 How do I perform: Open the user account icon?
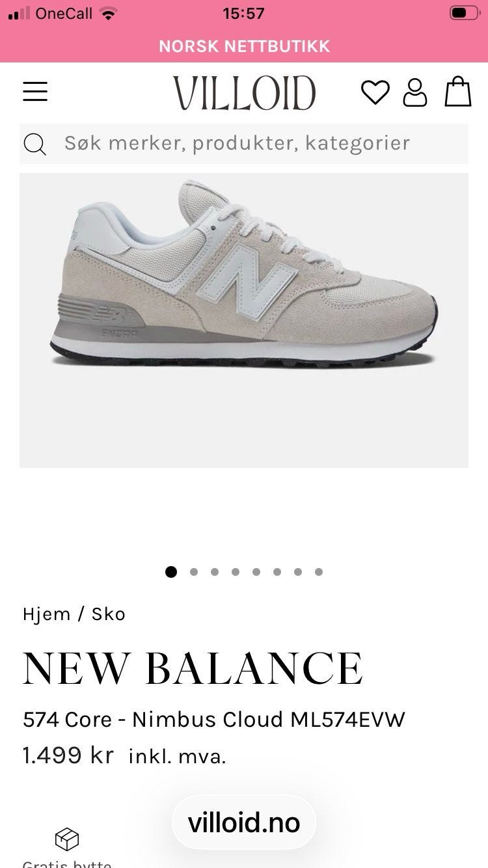[415, 92]
